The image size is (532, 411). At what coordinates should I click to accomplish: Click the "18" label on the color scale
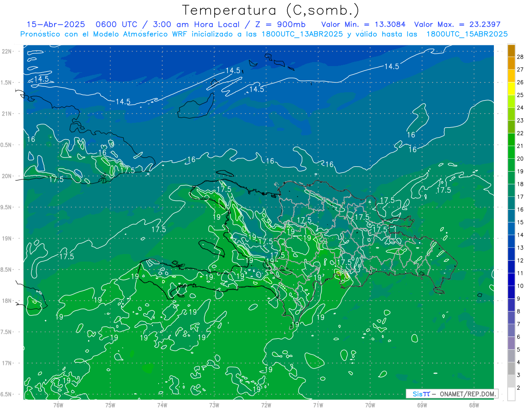520,184
